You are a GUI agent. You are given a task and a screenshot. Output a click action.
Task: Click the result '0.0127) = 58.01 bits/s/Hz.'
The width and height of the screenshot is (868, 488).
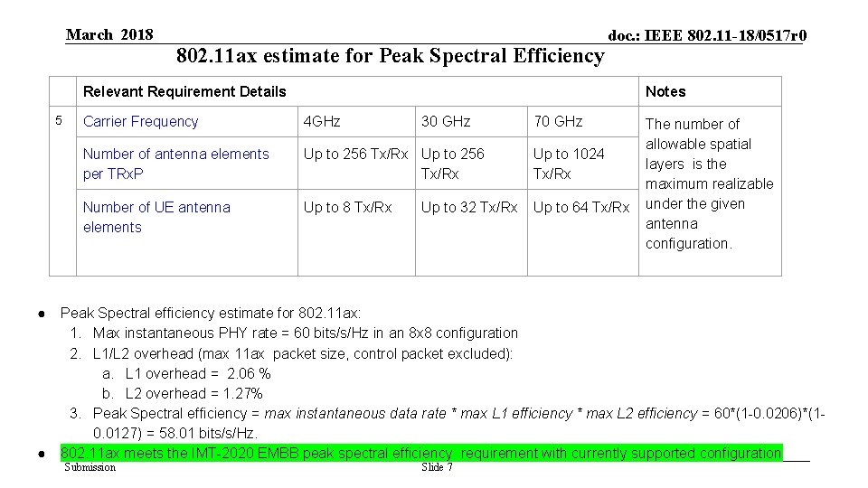[175, 433]
